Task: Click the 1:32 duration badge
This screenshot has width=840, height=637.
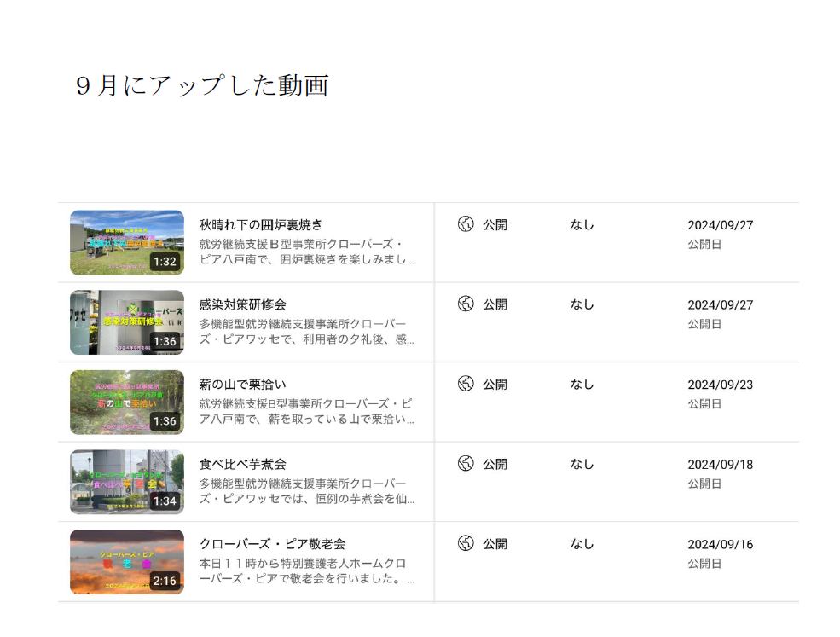Action: 165,262
